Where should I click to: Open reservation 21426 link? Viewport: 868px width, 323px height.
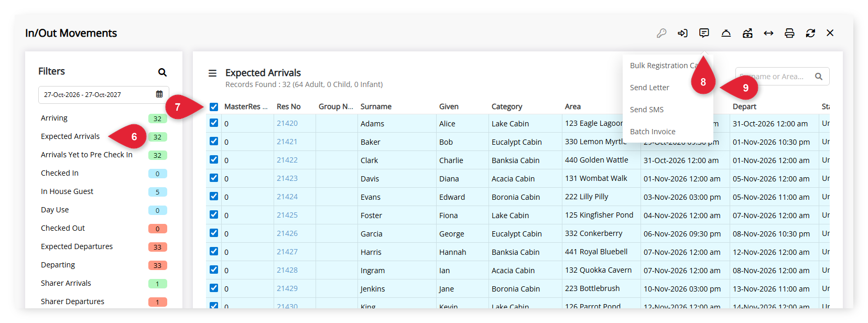click(287, 233)
